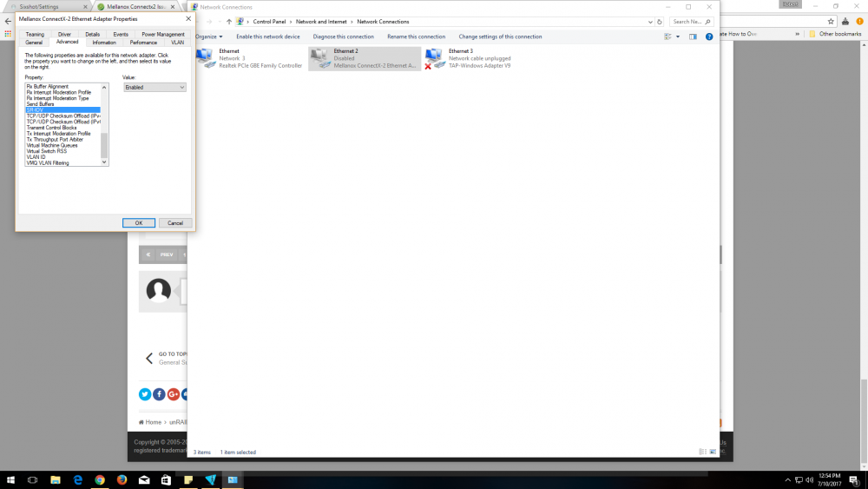Open the Mail app on the taskbar
The image size is (868, 489).
[x=144, y=479]
